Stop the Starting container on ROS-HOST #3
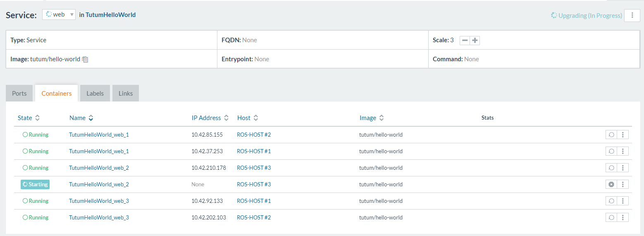 click(x=611, y=184)
